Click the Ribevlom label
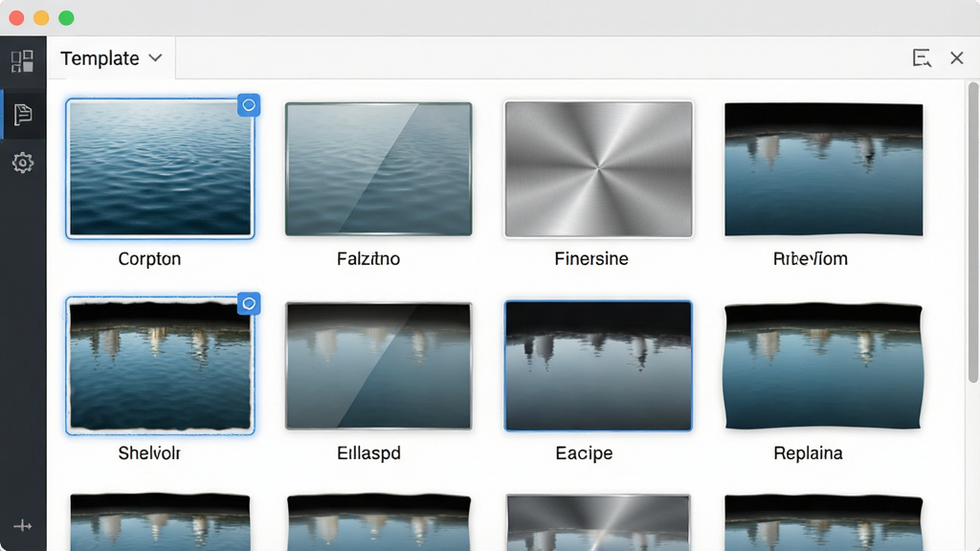The height and width of the screenshot is (551, 980). (x=810, y=258)
